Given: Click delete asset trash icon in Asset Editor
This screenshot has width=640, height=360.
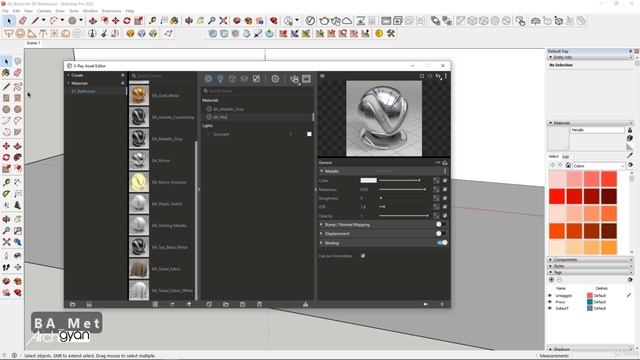Looking at the screenshot, I should click(259, 304).
